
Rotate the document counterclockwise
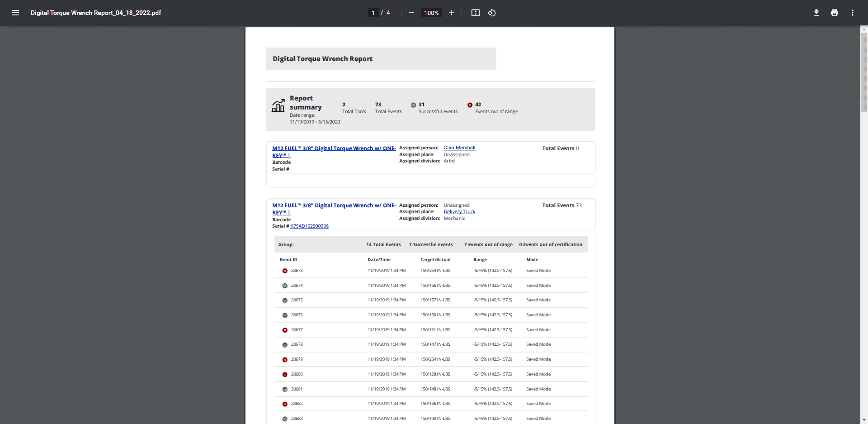[492, 13]
